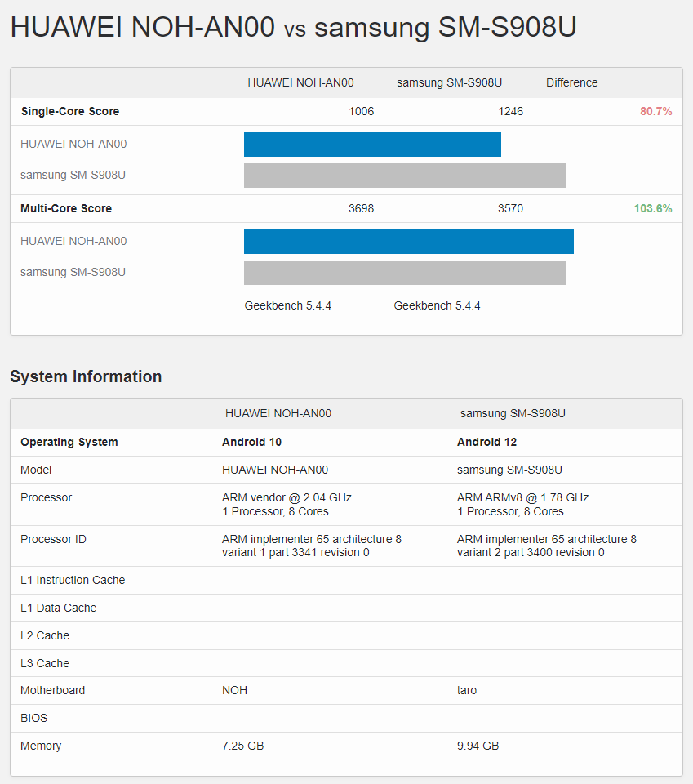Select the Single-Core Score row label
Viewport: 693px width, 784px height.
coord(69,111)
